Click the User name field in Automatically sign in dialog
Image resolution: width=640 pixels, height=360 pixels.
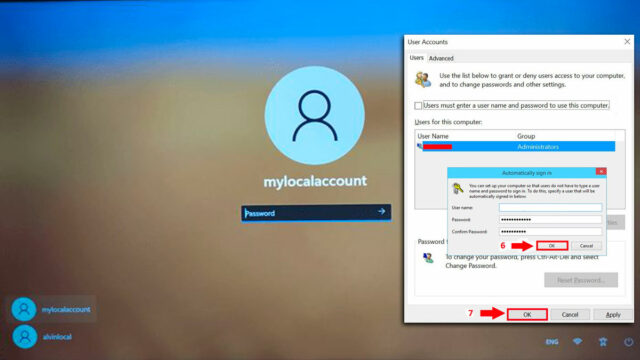[x=550, y=208]
